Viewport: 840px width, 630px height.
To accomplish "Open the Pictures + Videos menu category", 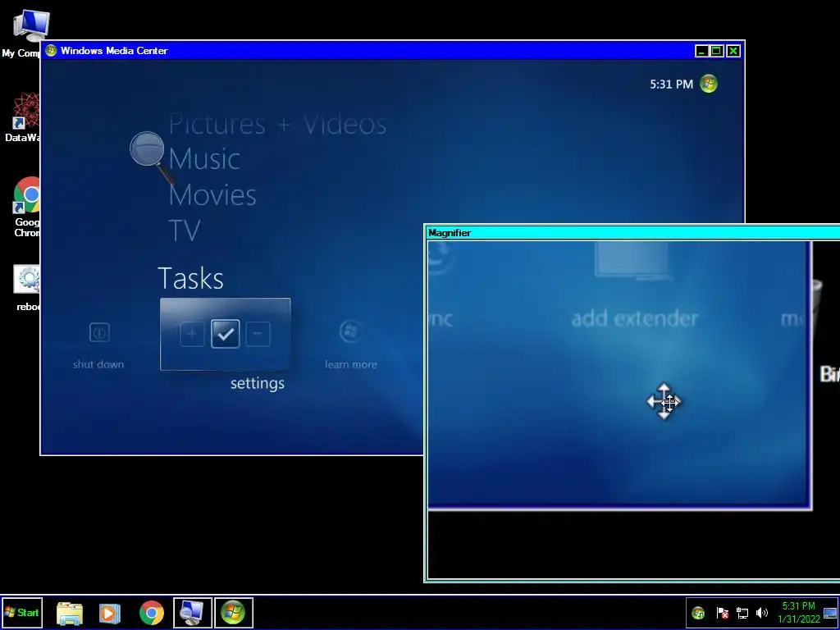I will (277, 125).
